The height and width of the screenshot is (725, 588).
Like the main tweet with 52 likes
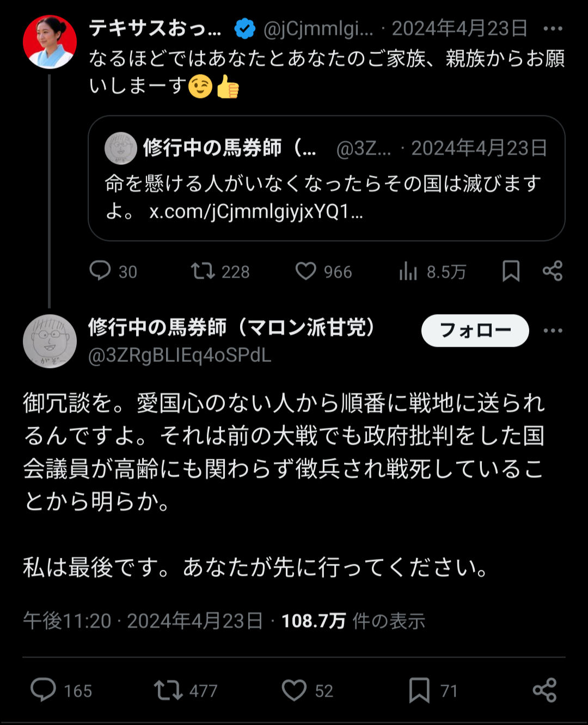pos(294,690)
